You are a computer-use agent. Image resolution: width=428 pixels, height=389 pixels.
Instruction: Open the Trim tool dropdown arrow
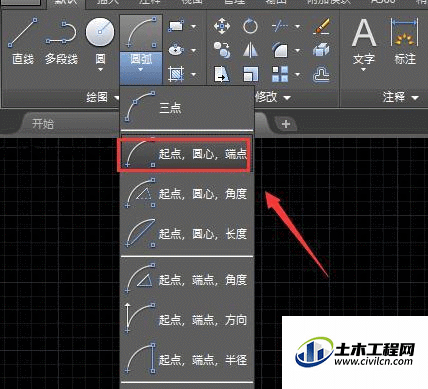297,26
